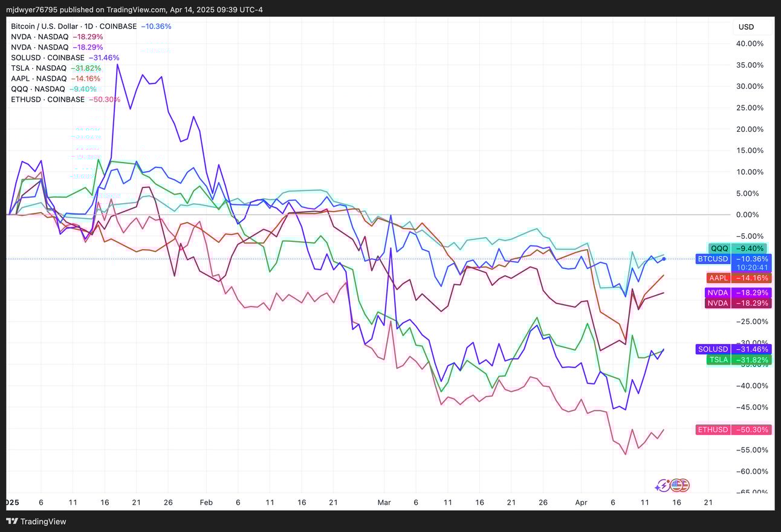Viewport: 781px width, 532px height.
Task: Click the blue BTCUSD last-price dot marker
Action: tap(664, 259)
